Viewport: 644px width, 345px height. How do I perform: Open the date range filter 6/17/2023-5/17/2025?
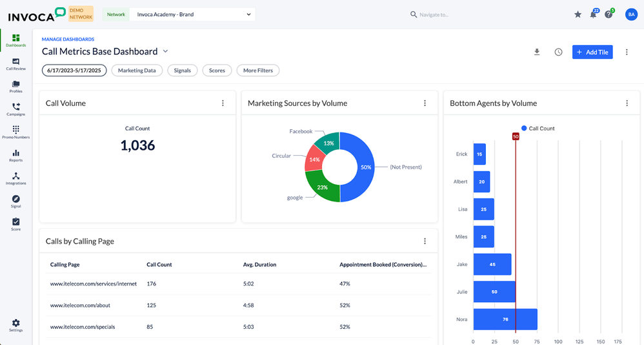click(x=74, y=70)
